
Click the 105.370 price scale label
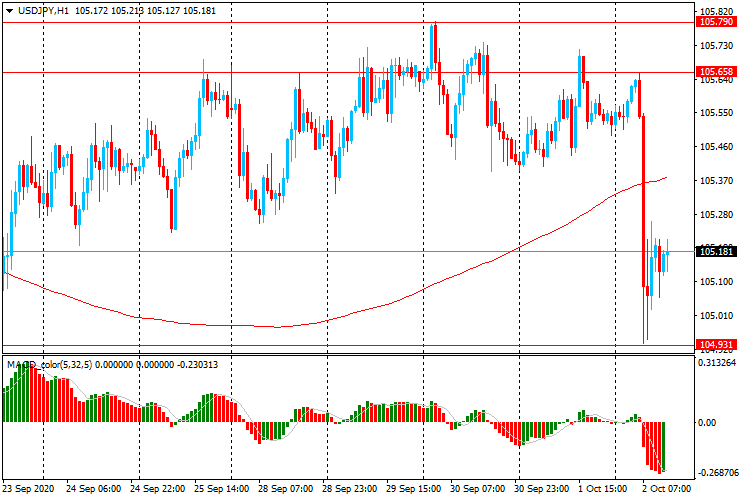coord(716,181)
